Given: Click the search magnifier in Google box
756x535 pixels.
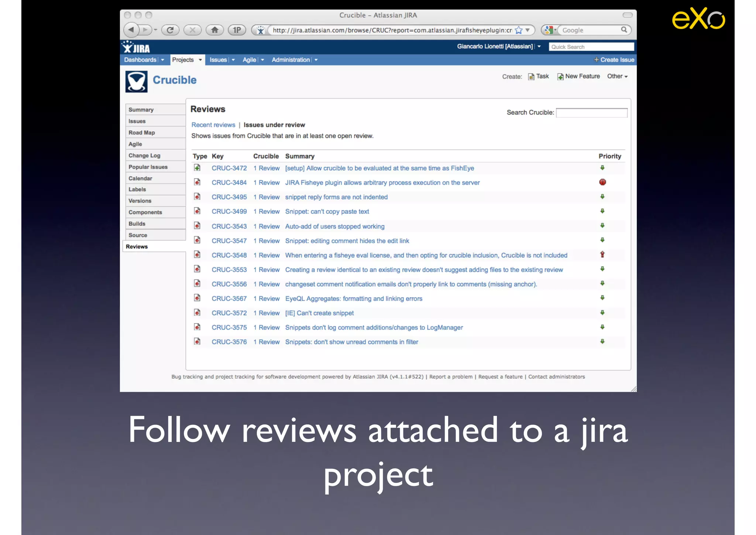Looking at the screenshot, I should click(624, 30).
